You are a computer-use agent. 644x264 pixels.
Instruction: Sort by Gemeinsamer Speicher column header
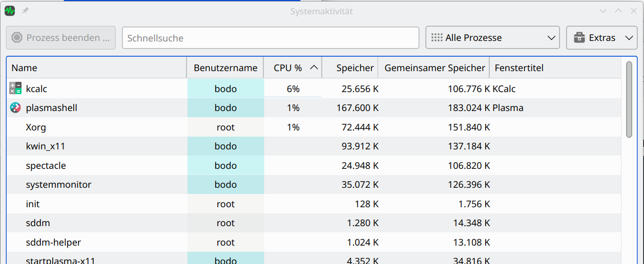[x=434, y=68]
